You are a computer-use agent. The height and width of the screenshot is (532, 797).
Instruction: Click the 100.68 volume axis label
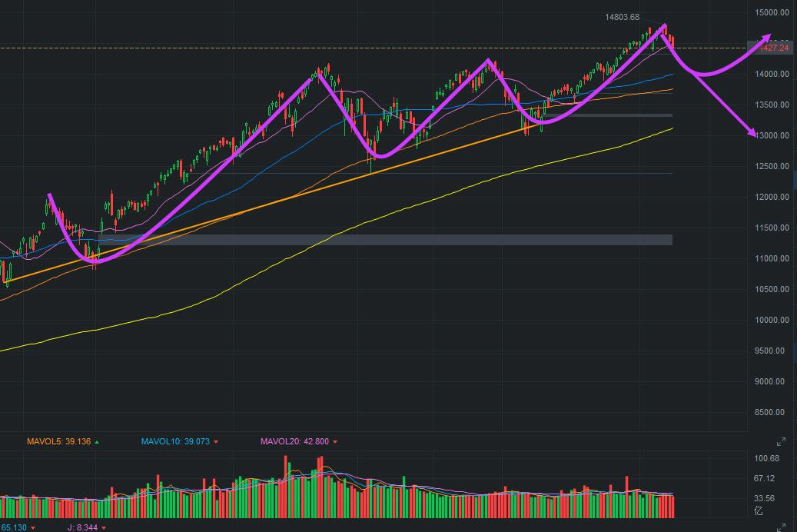pyautogui.click(x=766, y=458)
